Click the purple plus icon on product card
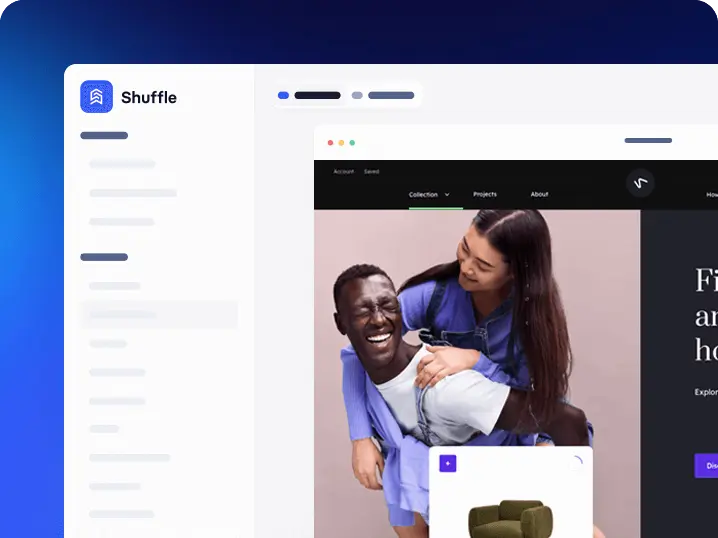This screenshot has width=718, height=538. pyautogui.click(x=447, y=463)
